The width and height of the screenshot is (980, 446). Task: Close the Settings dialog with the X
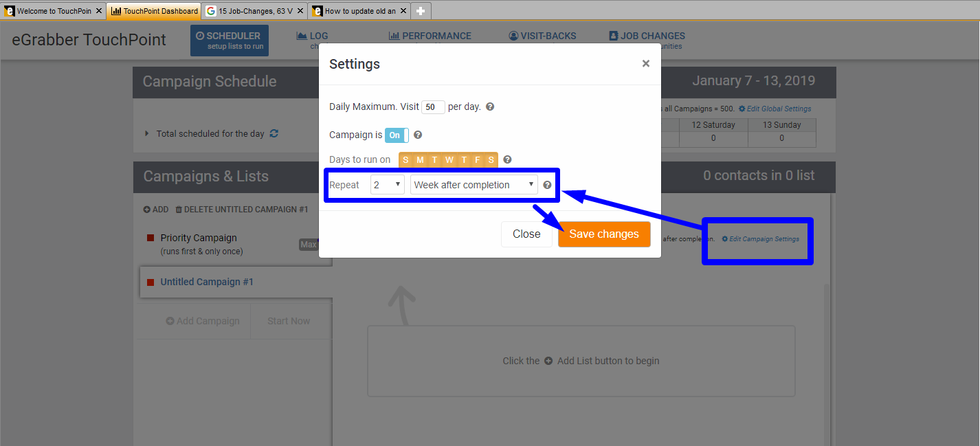tap(645, 63)
